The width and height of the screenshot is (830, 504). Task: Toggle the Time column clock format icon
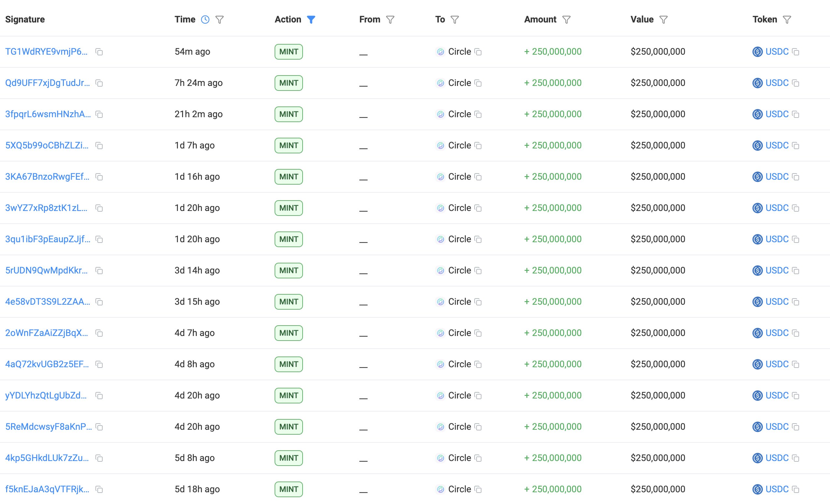(205, 20)
